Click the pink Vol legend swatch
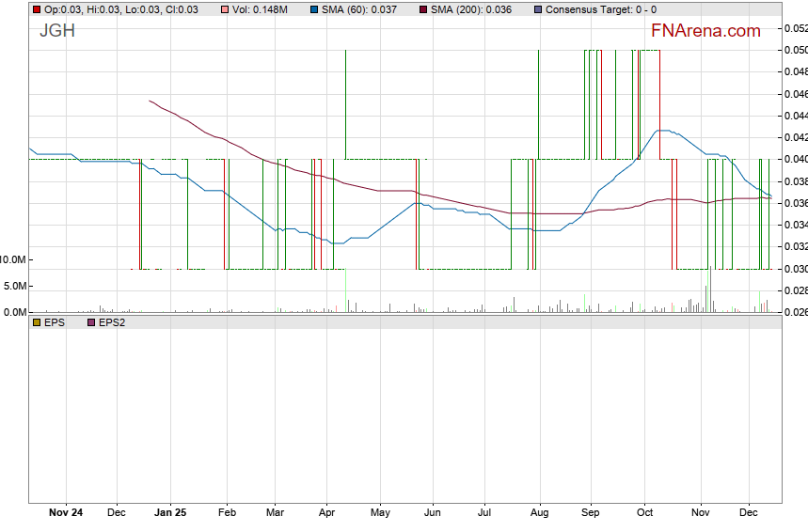Image resolution: width=808 pixels, height=532 pixels. [x=223, y=9]
